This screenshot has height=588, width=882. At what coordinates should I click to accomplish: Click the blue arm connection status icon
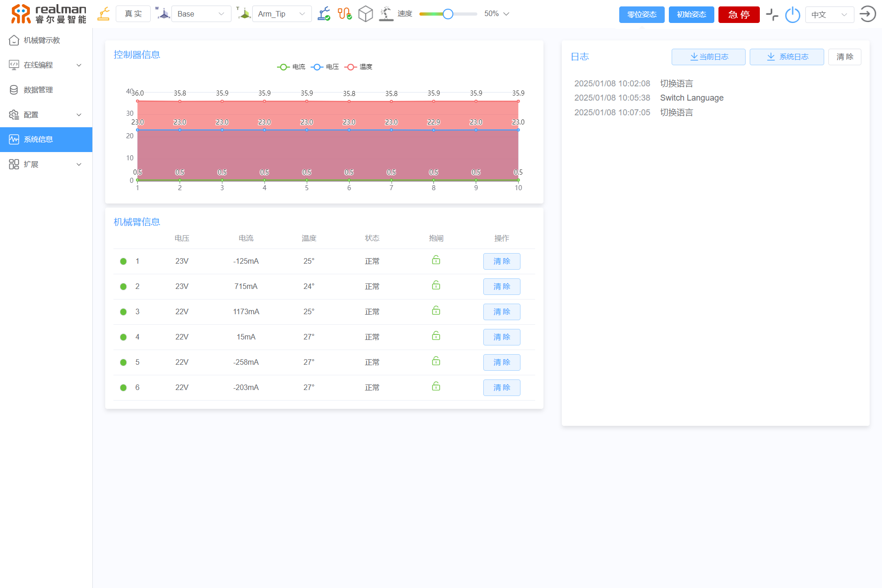pos(324,14)
